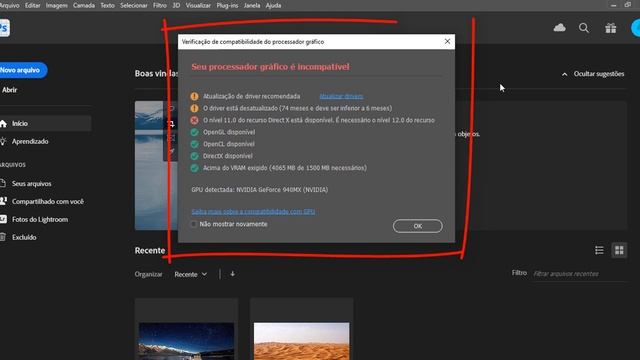Open the Visualizar menu

coord(198,5)
